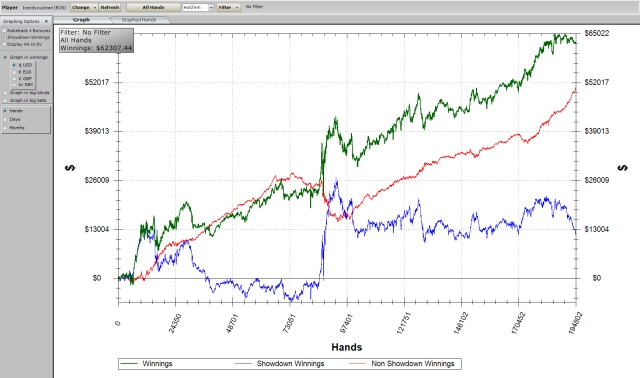This screenshot has height=378, width=640.
Task: Select the Graph tab
Action: (x=81, y=20)
